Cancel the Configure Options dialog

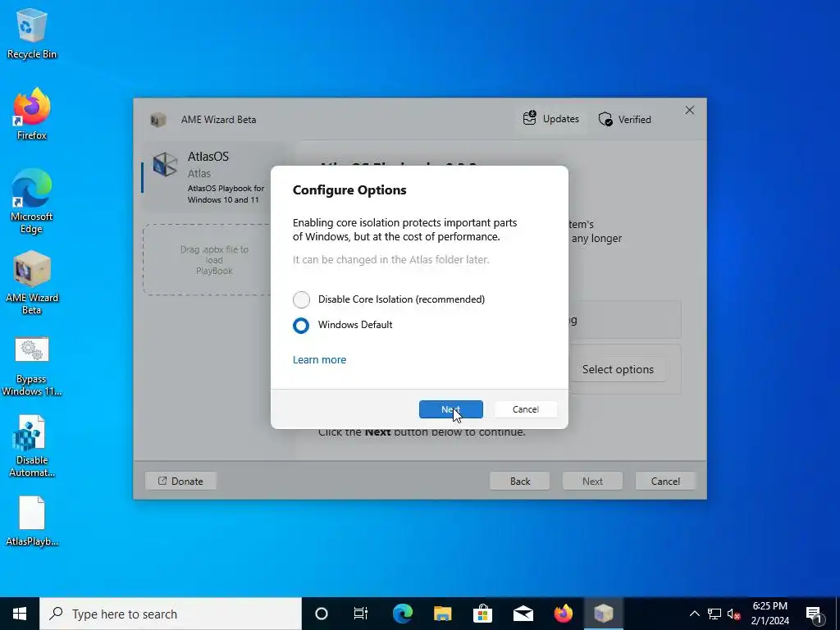point(525,409)
